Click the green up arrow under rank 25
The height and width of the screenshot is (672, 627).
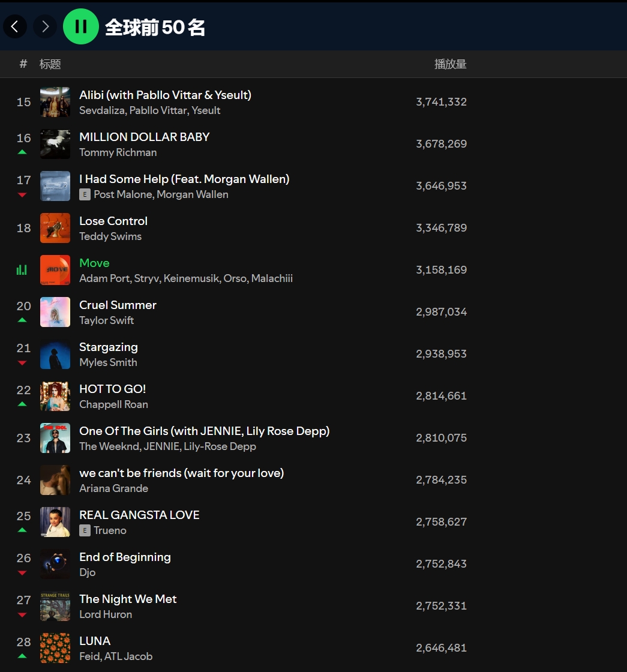(22, 530)
